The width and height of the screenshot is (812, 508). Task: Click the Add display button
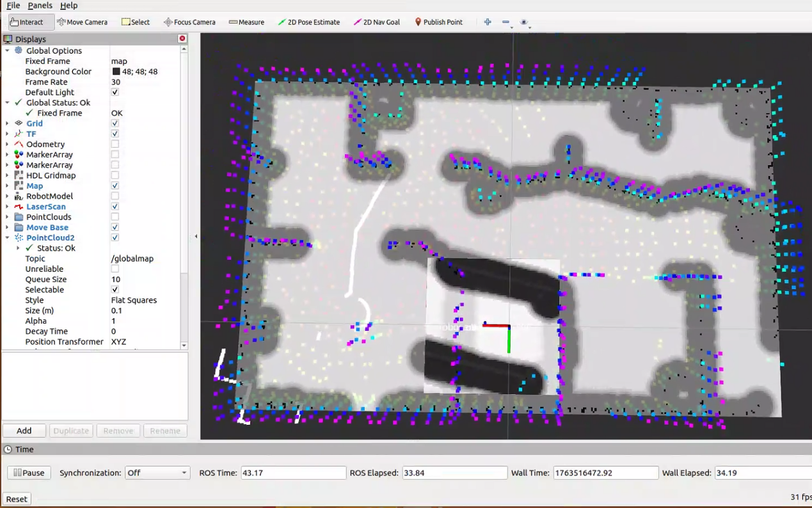pyautogui.click(x=24, y=431)
